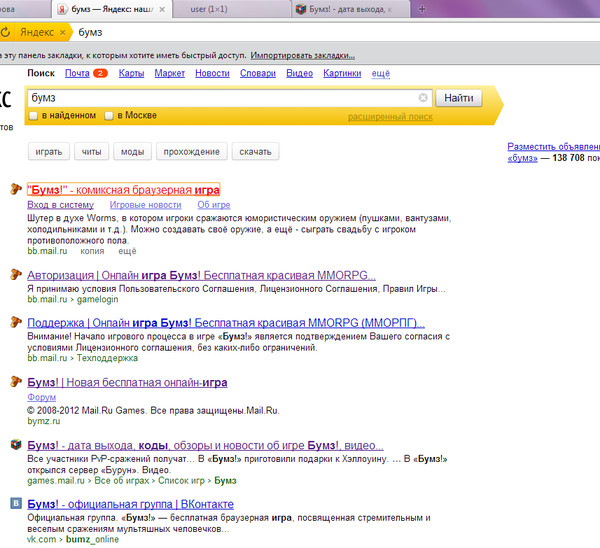Viewport: 600px width, 548px height.
Task: Click Техподдержка breadcrumb link
Action: [107, 358]
